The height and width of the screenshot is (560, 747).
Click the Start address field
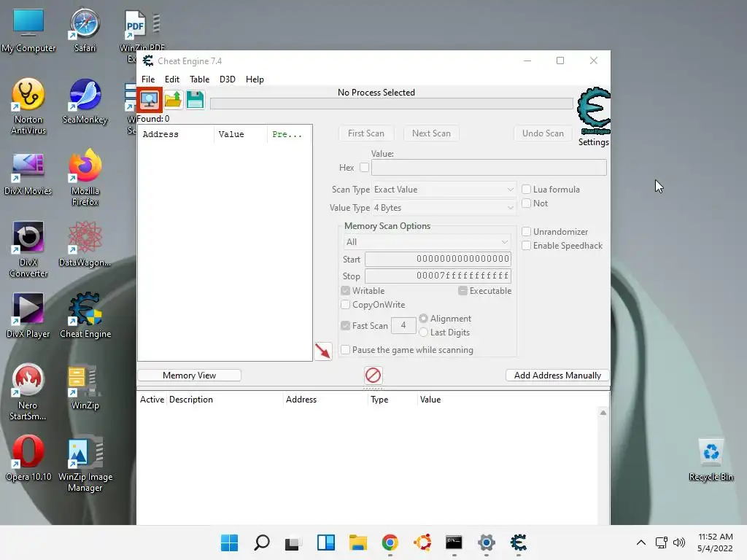click(x=438, y=259)
